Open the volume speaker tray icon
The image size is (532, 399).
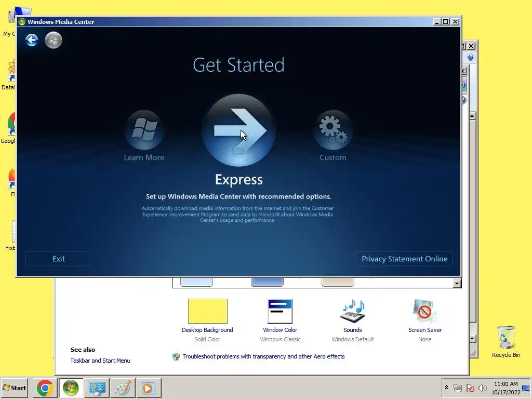click(x=483, y=388)
